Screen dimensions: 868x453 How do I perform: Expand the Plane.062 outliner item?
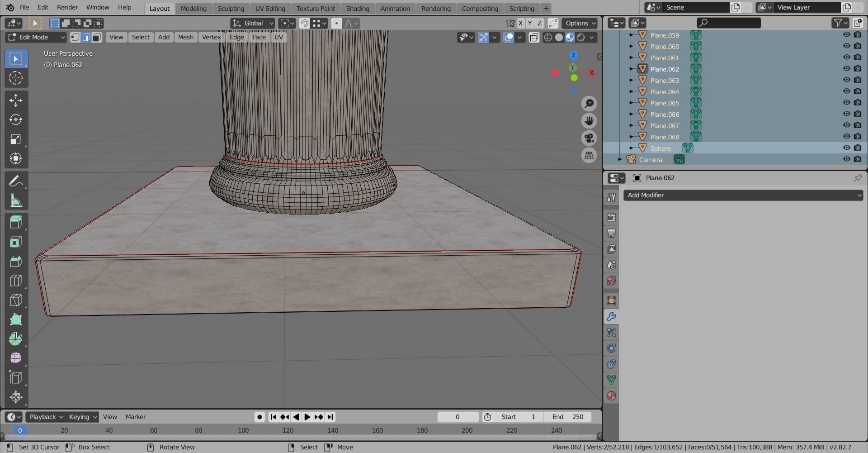point(631,69)
